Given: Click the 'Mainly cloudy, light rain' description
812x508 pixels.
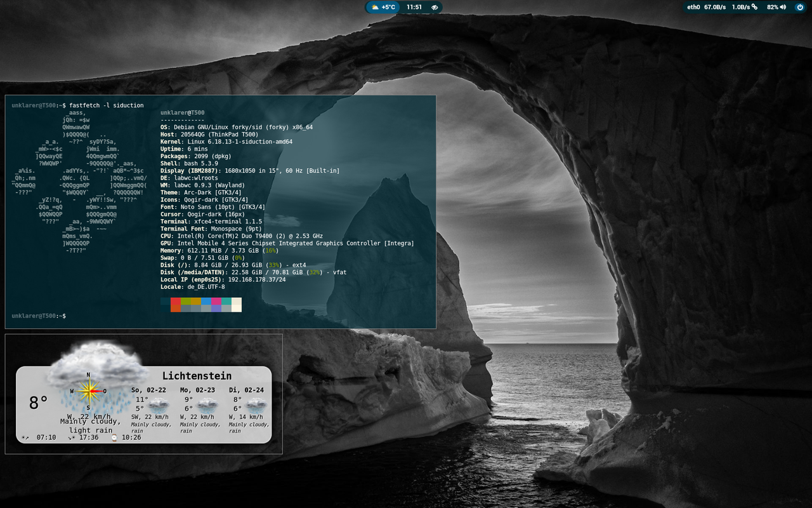Looking at the screenshot, I should click(91, 425).
